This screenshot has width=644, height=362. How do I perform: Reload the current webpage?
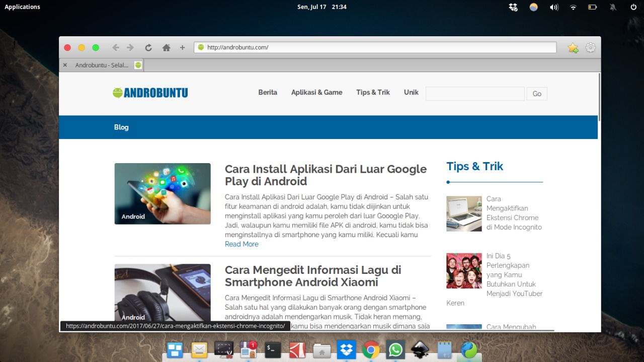click(x=148, y=47)
